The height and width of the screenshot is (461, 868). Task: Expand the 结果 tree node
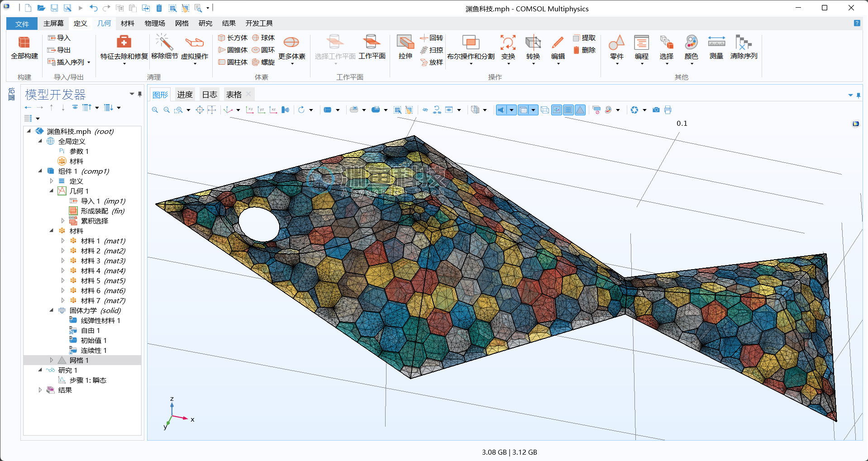[x=40, y=390]
